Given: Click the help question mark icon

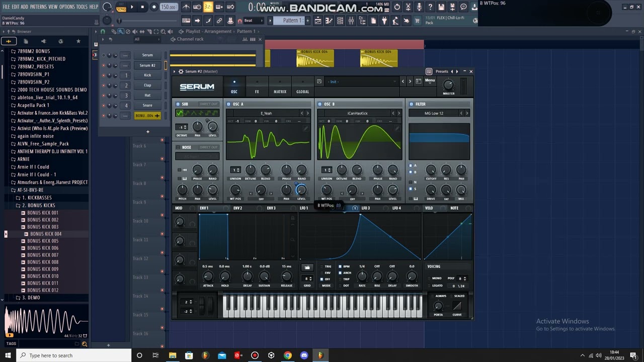Looking at the screenshot, I should pos(430,7).
